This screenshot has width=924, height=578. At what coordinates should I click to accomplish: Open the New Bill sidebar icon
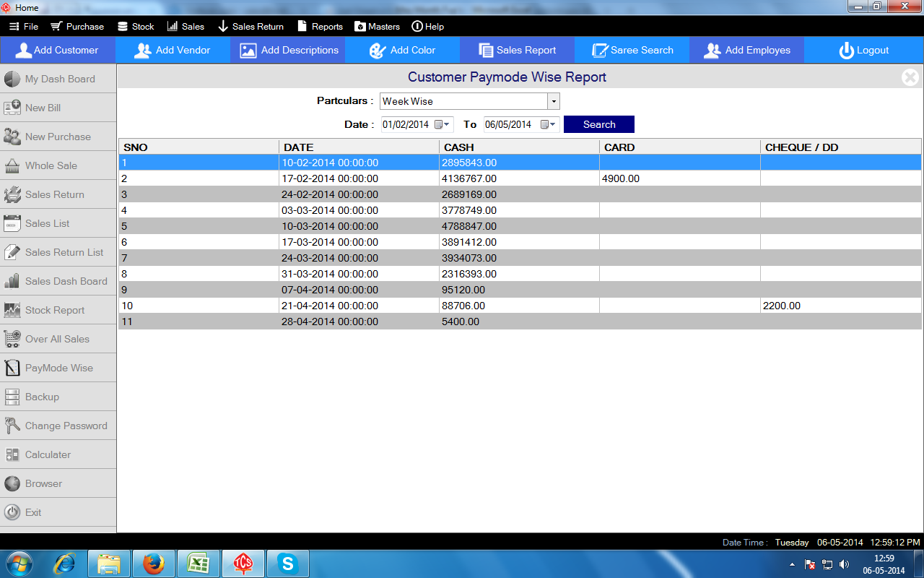(x=12, y=108)
